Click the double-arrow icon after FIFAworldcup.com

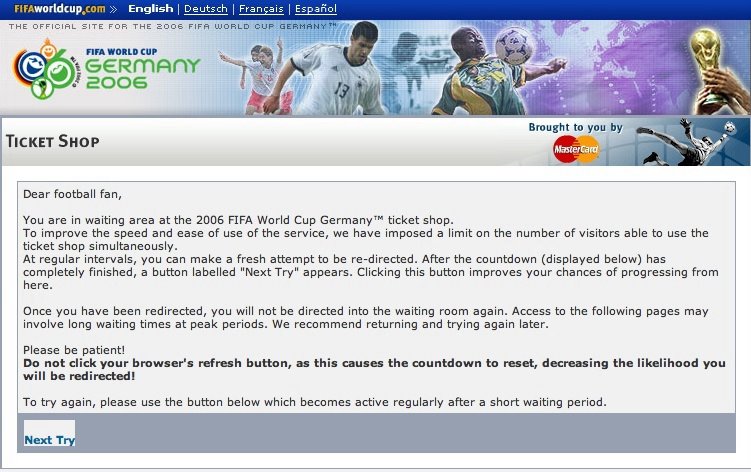coord(113,9)
